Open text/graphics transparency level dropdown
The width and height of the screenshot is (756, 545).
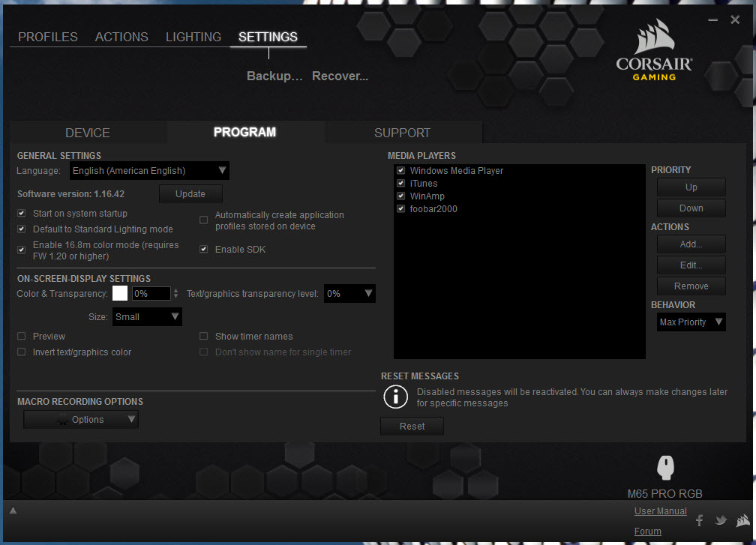coord(349,293)
